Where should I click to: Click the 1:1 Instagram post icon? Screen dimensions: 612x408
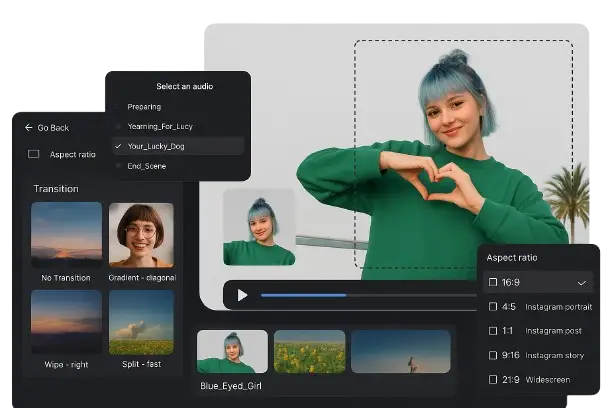(x=492, y=331)
